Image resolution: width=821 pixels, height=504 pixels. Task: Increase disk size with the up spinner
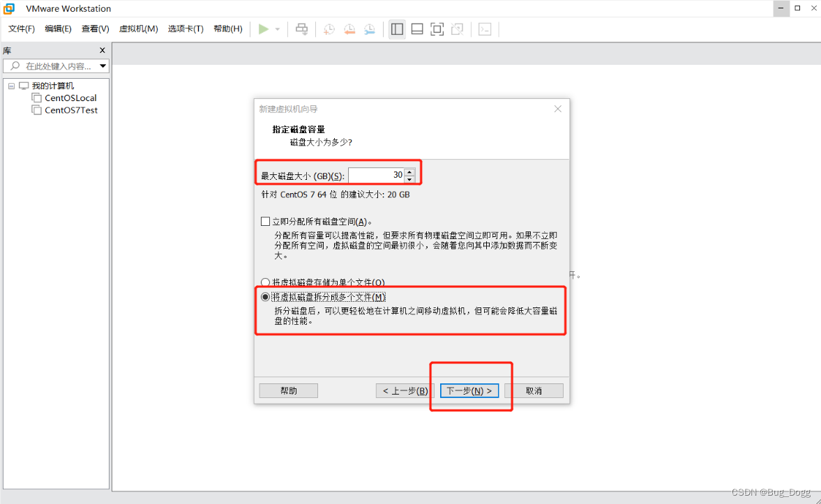pyautogui.click(x=409, y=171)
